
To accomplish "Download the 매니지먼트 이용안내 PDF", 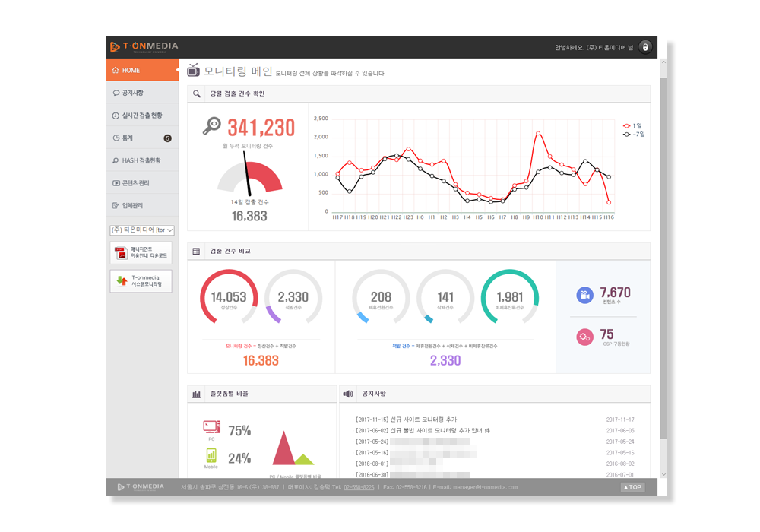I will (x=141, y=252).
